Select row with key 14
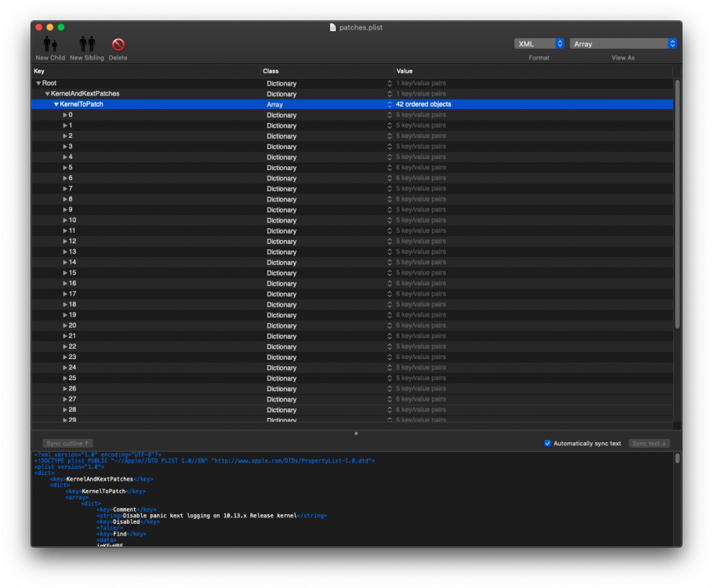This screenshot has height=588, width=713. click(x=352, y=262)
